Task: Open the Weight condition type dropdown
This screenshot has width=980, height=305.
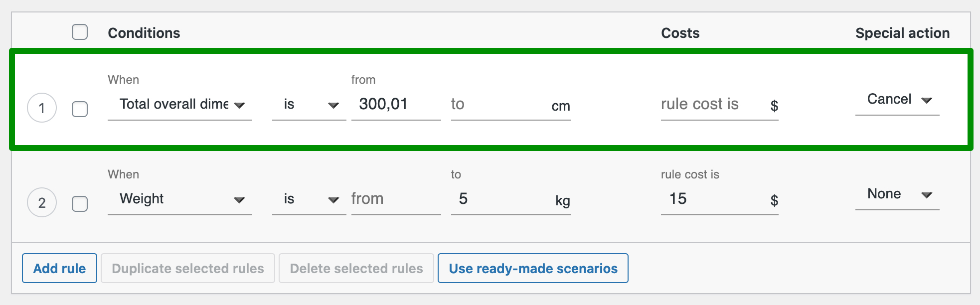Action: (180, 199)
